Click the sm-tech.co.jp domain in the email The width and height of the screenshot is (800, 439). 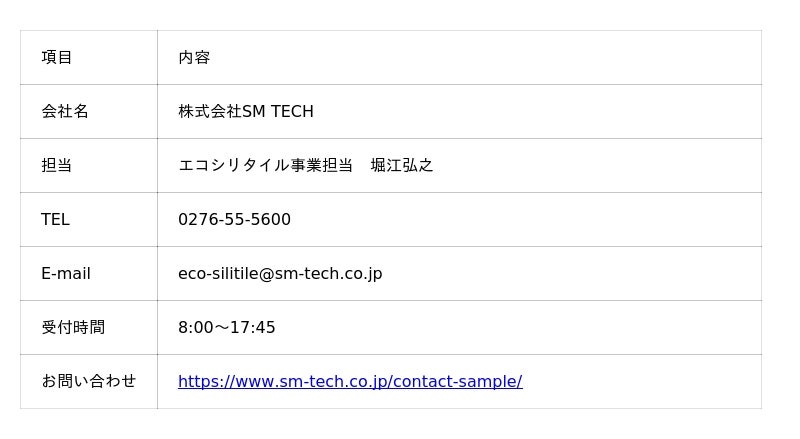[329, 274]
